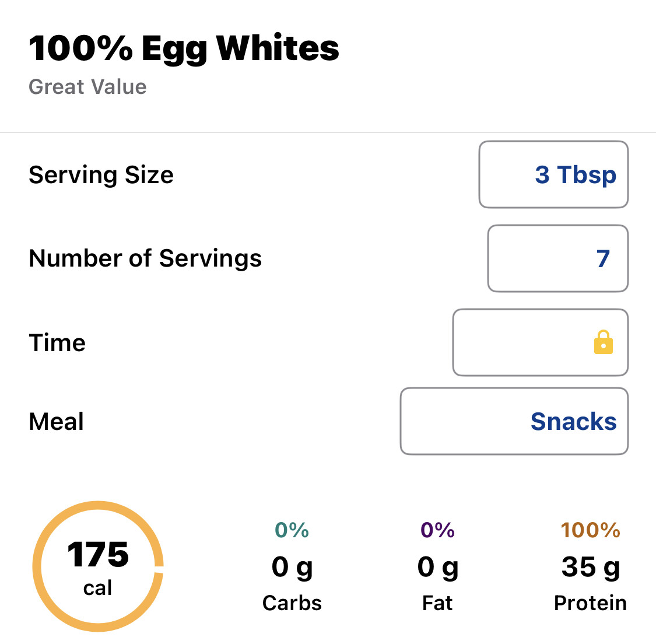Click the purple 0% fat percentage

click(437, 530)
